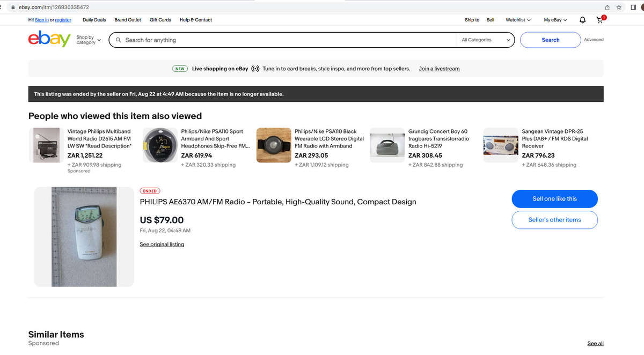The width and height of the screenshot is (644, 355).
Task: Open the All Categories dropdown
Action: pos(486,40)
